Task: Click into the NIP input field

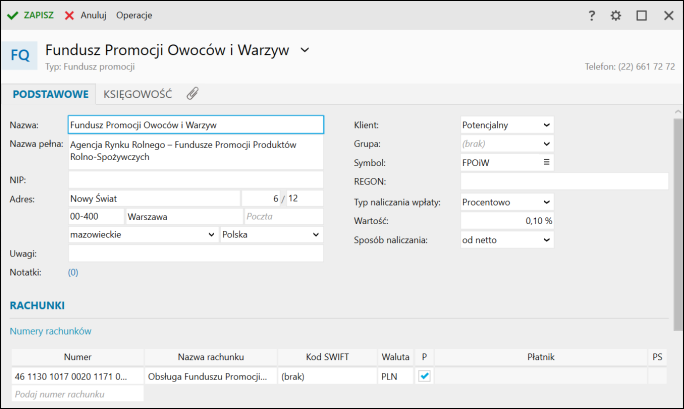Action: [x=196, y=180]
